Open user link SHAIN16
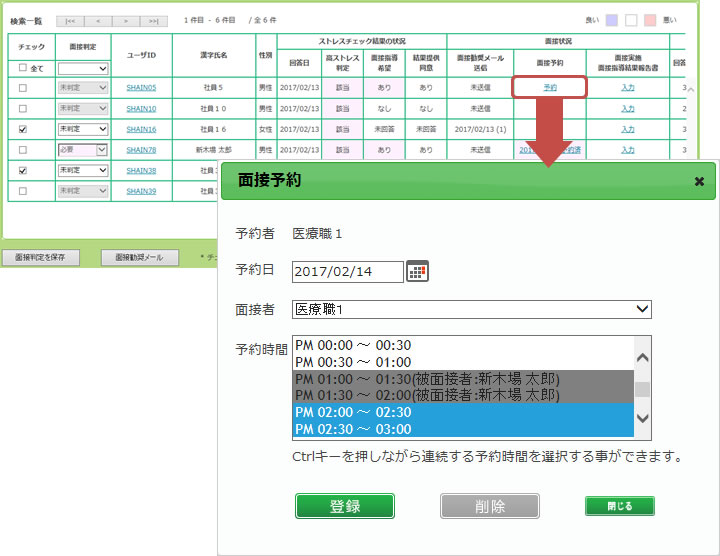 click(141, 129)
